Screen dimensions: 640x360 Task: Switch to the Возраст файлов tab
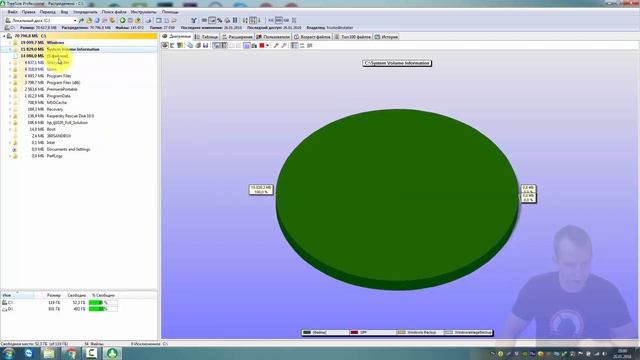312,37
